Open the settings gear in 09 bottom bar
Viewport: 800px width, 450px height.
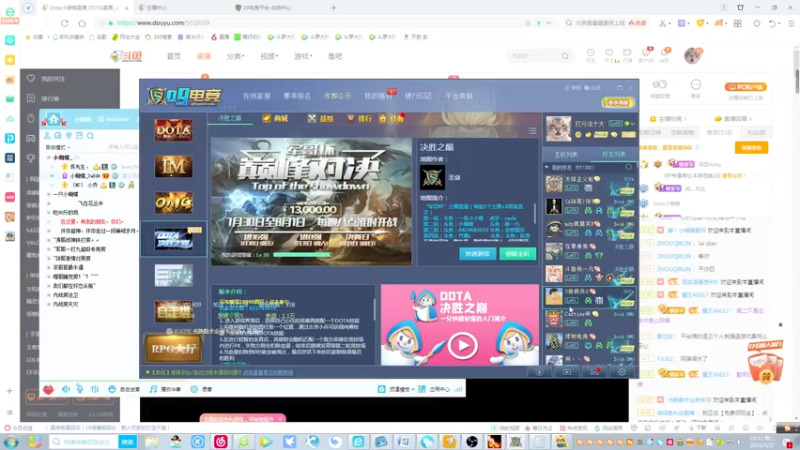pos(622,372)
